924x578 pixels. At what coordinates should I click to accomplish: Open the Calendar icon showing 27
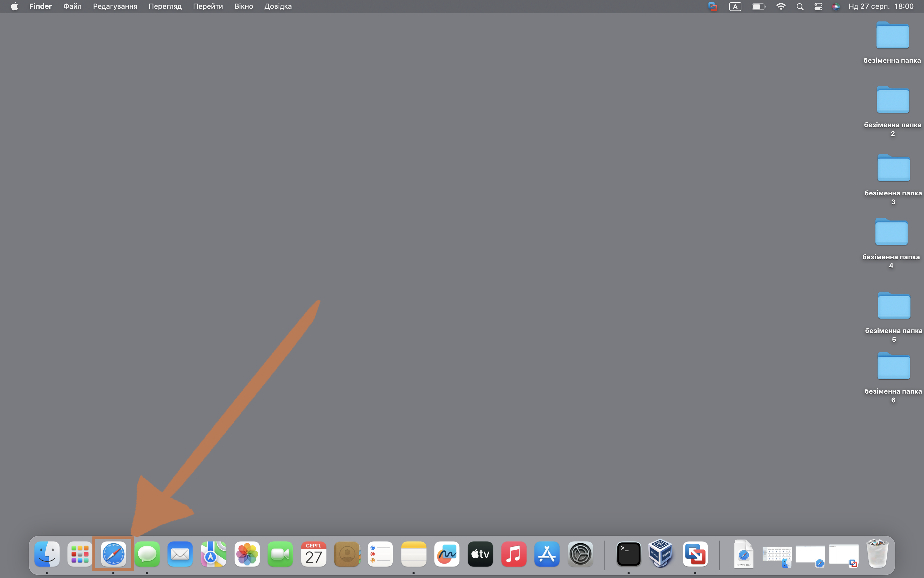(x=313, y=554)
